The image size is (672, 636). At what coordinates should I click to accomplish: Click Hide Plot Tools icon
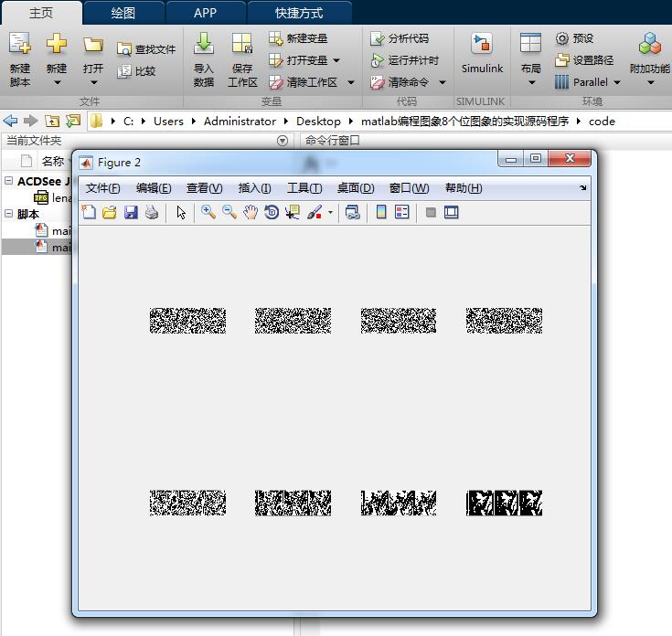pyautogui.click(x=431, y=212)
